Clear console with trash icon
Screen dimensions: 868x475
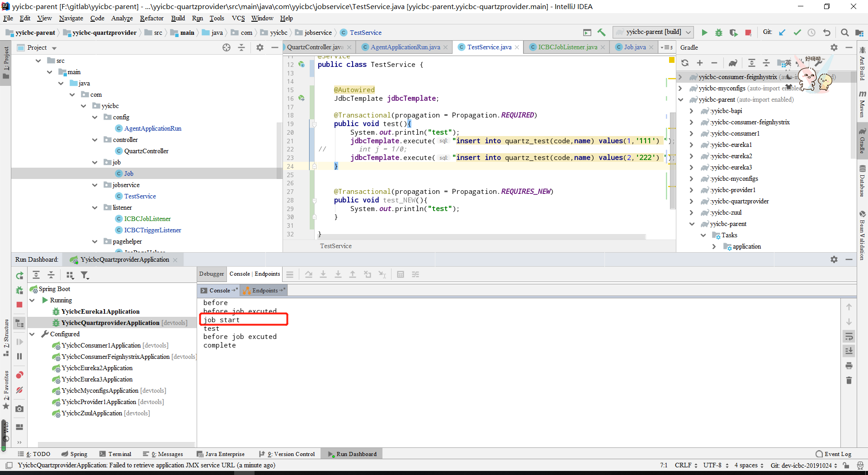coord(849,381)
